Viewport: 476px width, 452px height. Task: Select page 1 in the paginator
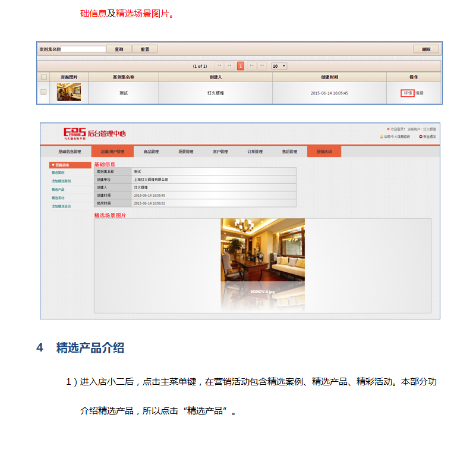241,66
